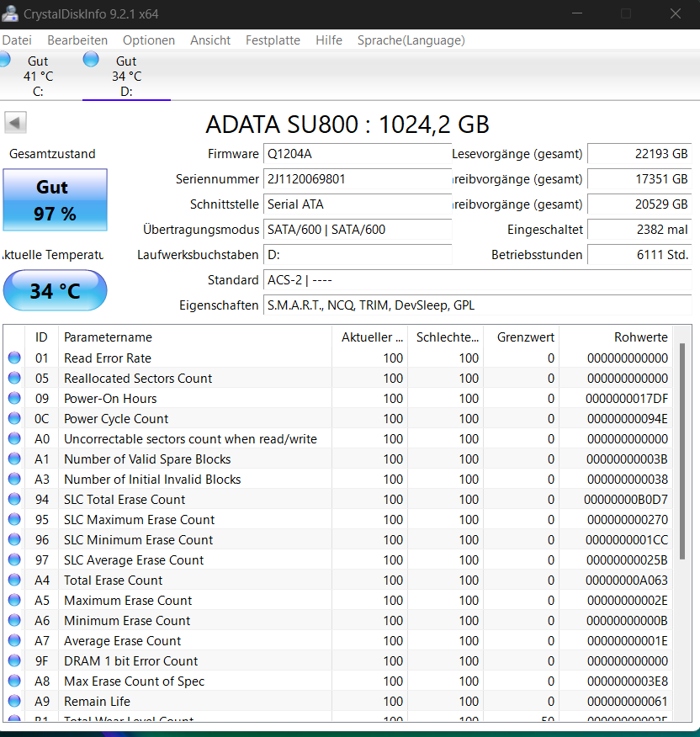The height and width of the screenshot is (737, 700).
Task: Click raw value 0000000017DF of Power-On Hours
Action: (x=627, y=399)
